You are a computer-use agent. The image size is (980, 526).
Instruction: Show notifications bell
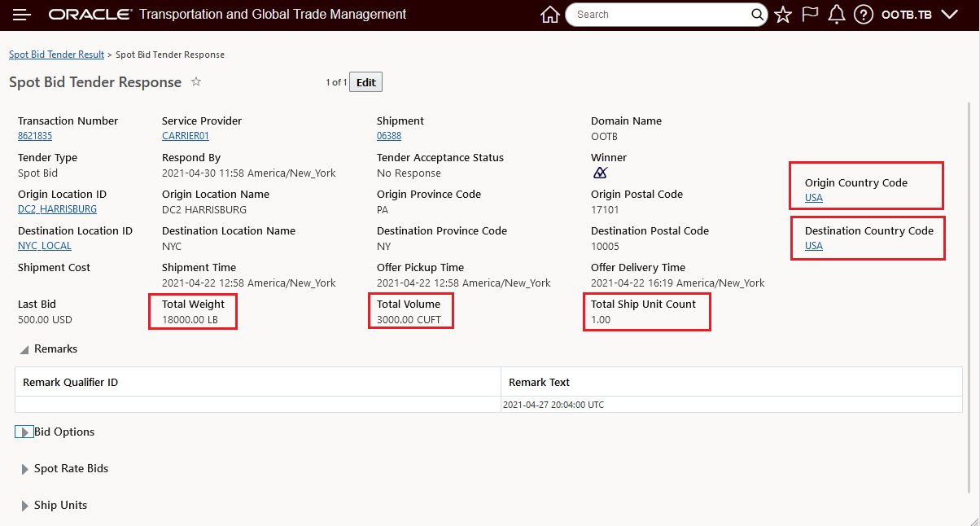point(836,15)
